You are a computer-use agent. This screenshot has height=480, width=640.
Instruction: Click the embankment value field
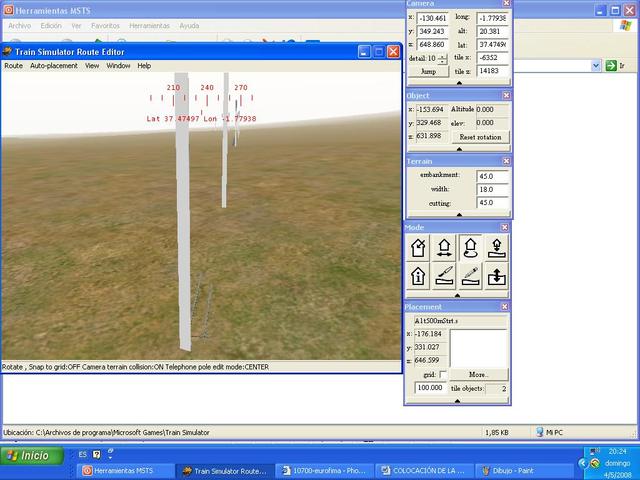492,176
